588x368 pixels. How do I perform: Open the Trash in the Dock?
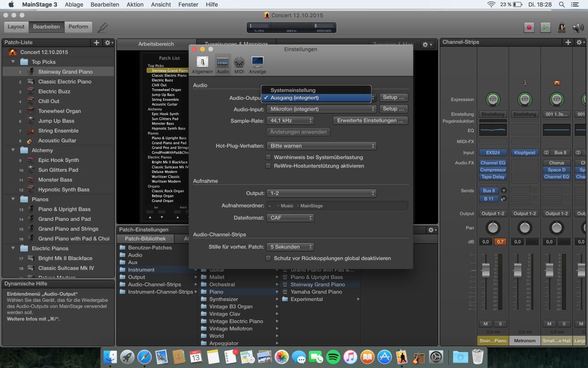[x=478, y=356]
